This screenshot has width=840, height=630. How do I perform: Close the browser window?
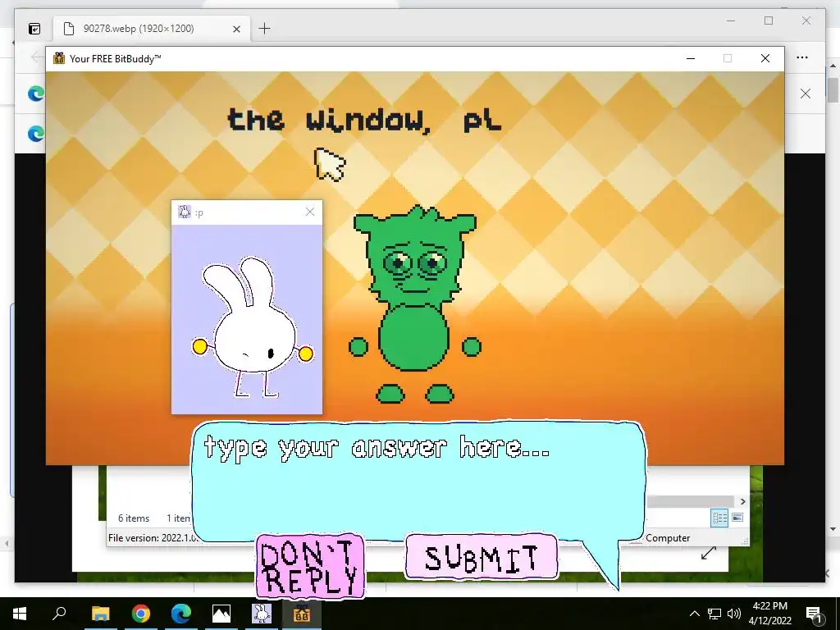[x=806, y=21]
